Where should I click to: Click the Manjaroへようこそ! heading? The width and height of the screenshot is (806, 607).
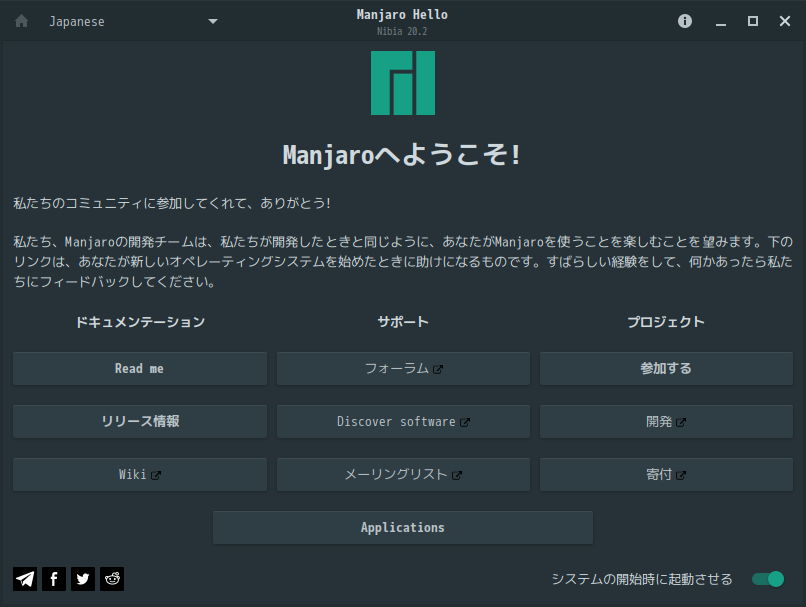coord(402,155)
